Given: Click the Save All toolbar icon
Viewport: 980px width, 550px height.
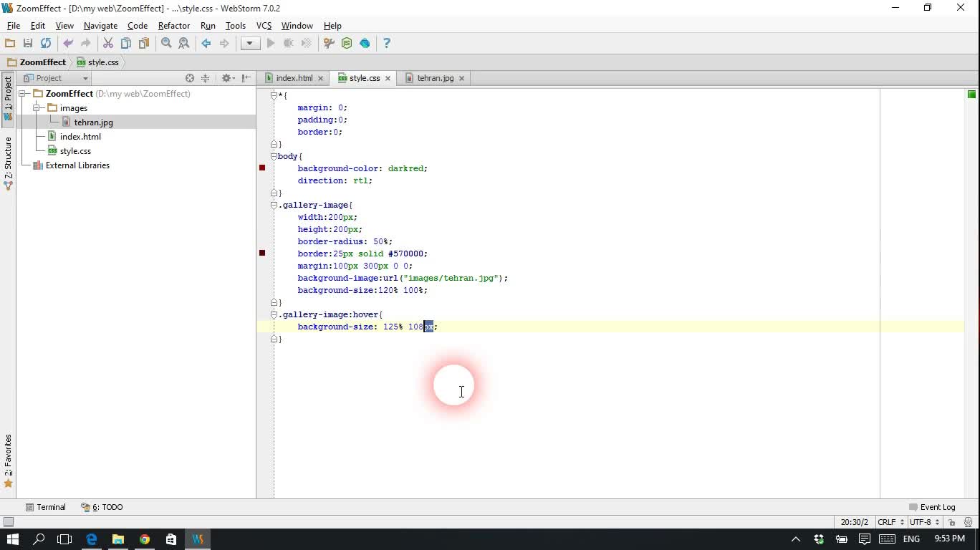Looking at the screenshot, I should coord(28,44).
